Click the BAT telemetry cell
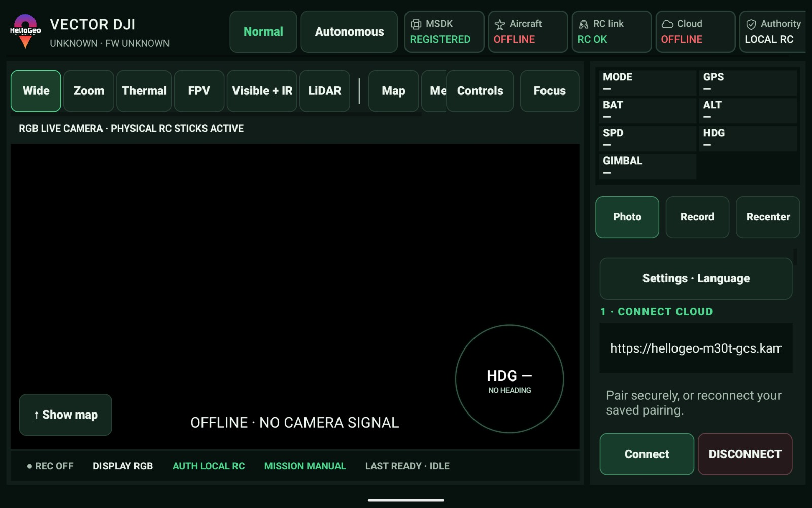Image resolution: width=812 pixels, height=508 pixels. coord(647,110)
